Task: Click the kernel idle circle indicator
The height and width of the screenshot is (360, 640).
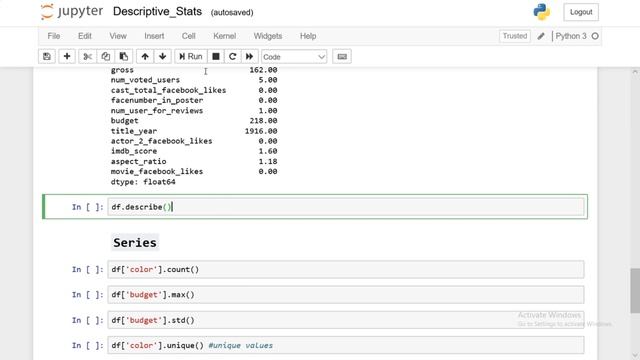Action: [595, 36]
